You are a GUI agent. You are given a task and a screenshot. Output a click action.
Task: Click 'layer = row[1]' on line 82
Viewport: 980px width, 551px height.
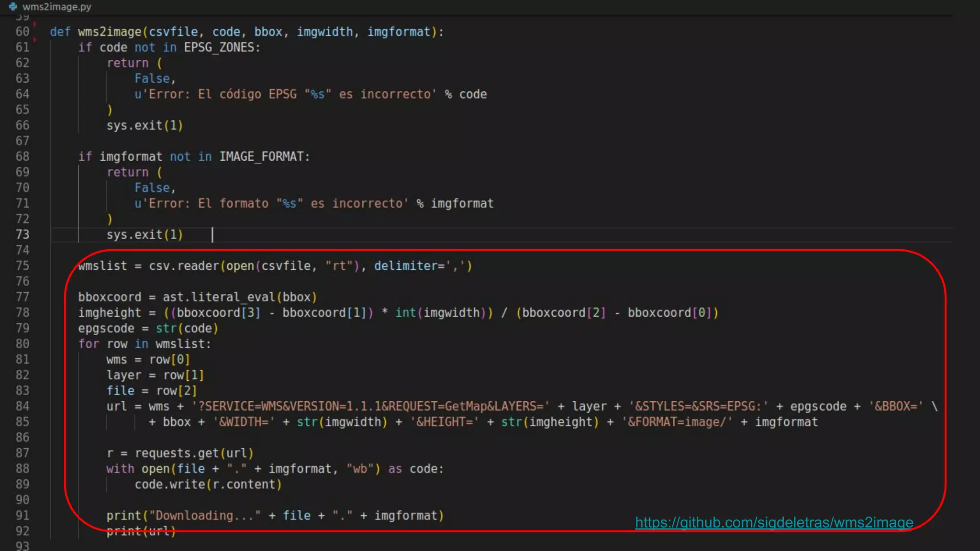[156, 375]
